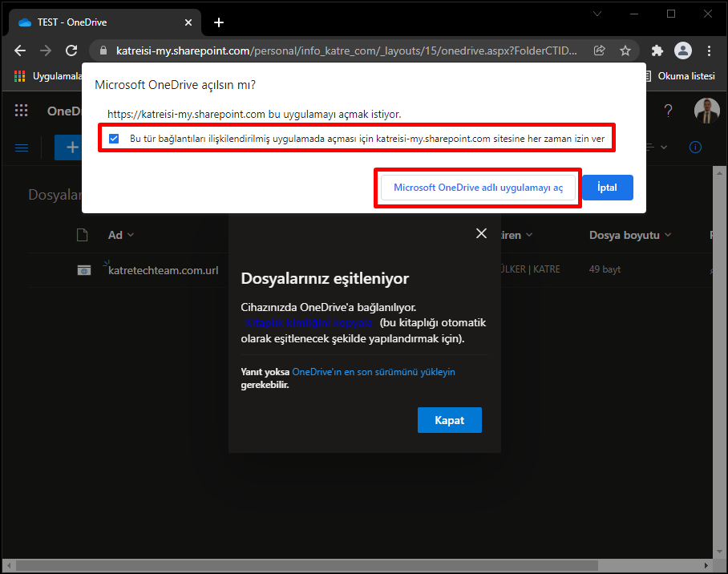Expand the view options dropdown chevron
Viewport: 728px width, 574px height.
(664, 148)
